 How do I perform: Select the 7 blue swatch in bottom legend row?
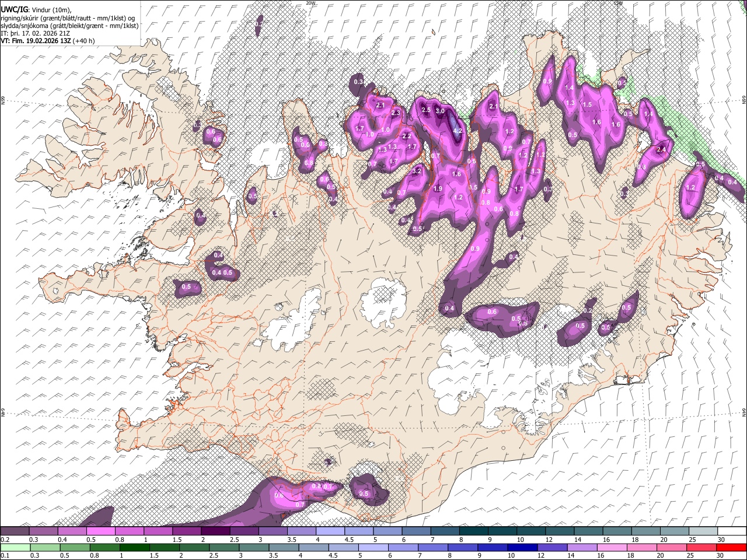[x=433, y=548]
